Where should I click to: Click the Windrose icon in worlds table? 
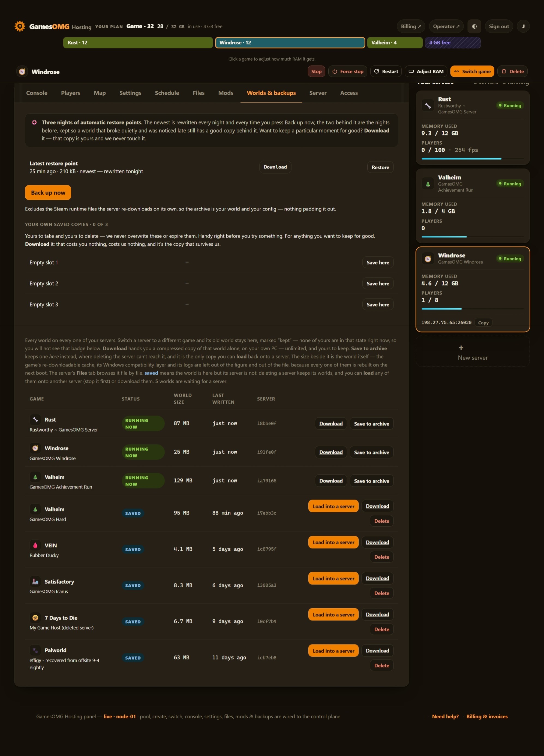35,448
